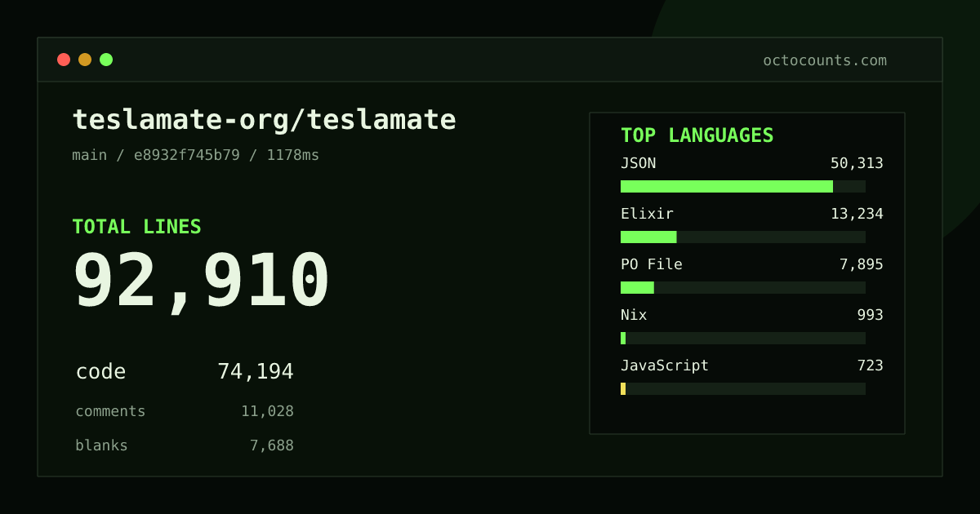Image resolution: width=980 pixels, height=514 pixels.
Task: Click the JSON progress bar
Action: (x=743, y=187)
